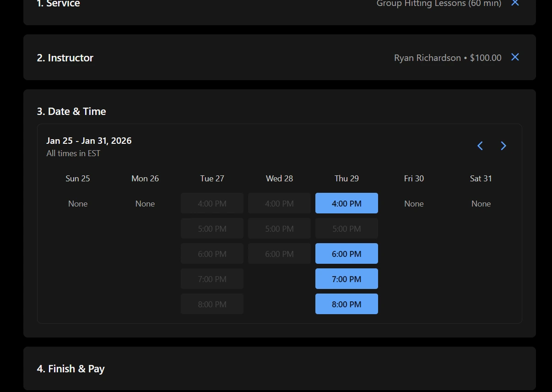552x392 pixels.
Task: Select the 4:00 PM slot on Thursday
Action: [346, 203]
